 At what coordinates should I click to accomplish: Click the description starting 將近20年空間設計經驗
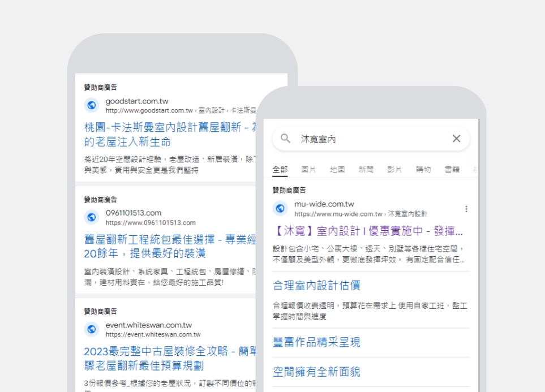tap(170, 165)
